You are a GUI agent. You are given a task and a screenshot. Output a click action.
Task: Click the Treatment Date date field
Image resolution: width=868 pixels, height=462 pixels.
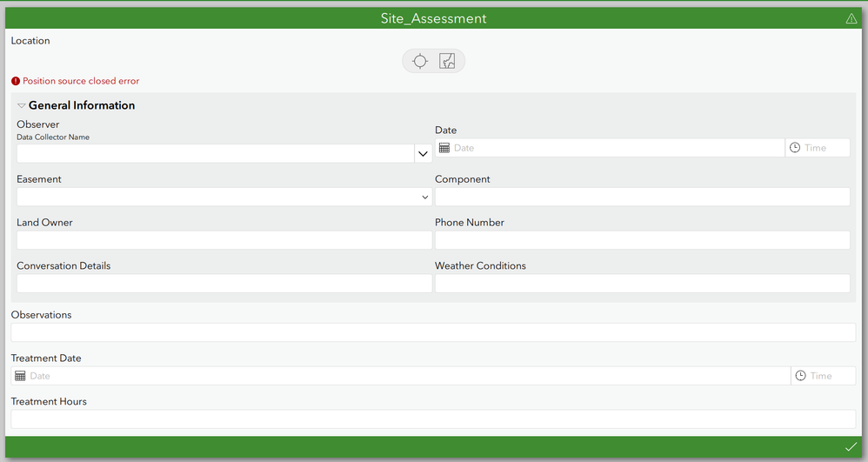(401, 376)
